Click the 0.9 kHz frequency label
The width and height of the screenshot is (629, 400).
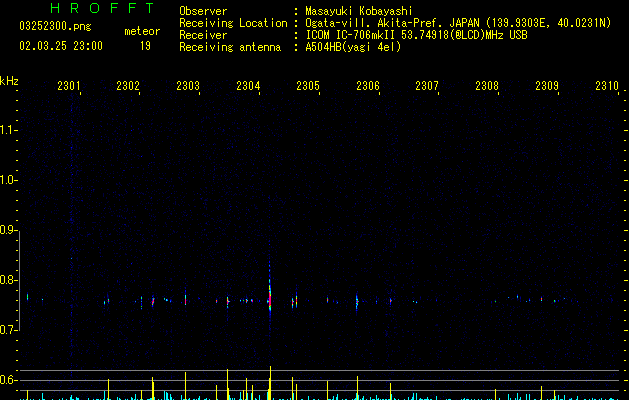(x=8, y=230)
